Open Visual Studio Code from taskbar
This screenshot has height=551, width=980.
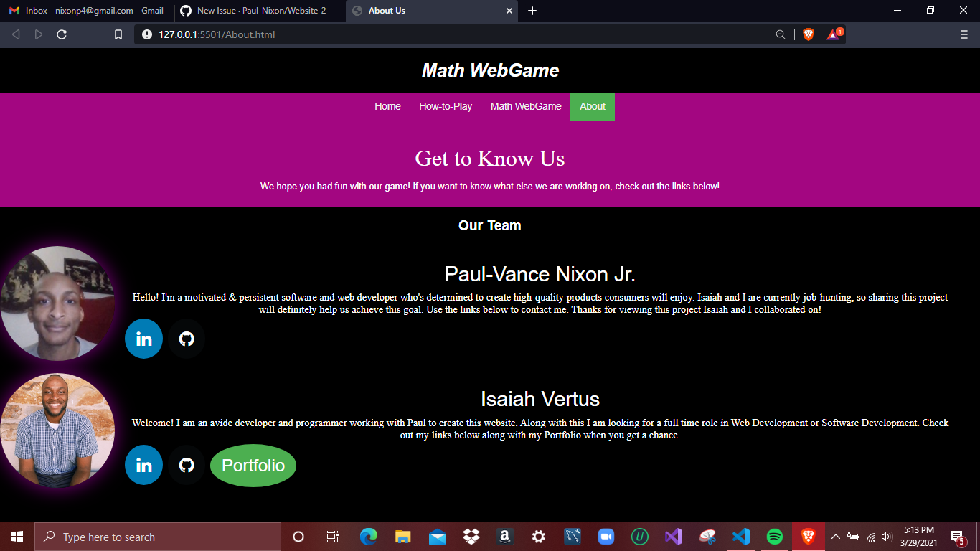click(x=740, y=536)
